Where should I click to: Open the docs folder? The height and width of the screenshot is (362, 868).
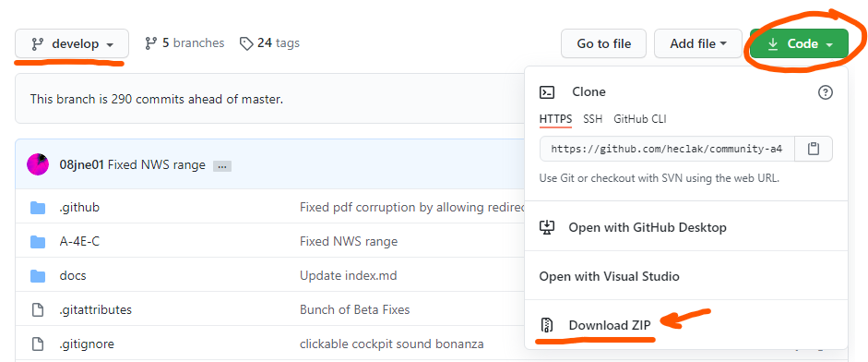coord(73,275)
